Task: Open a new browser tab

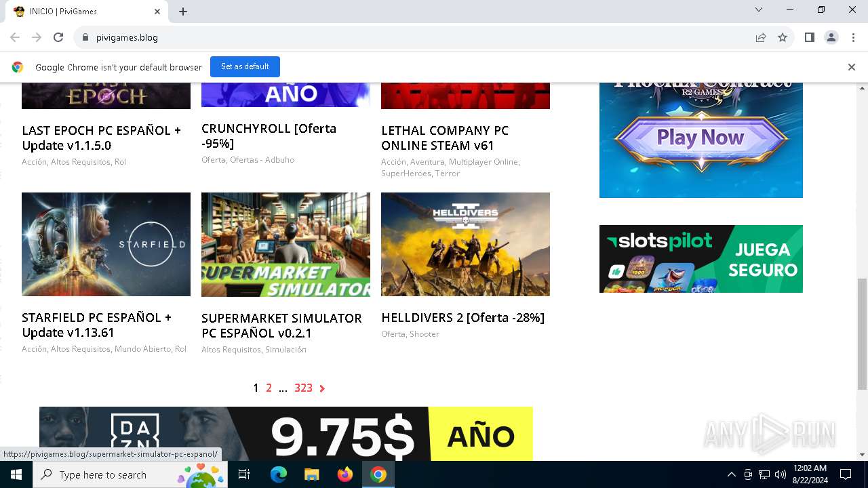Action: pyautogui.click(x=183, y=12)
